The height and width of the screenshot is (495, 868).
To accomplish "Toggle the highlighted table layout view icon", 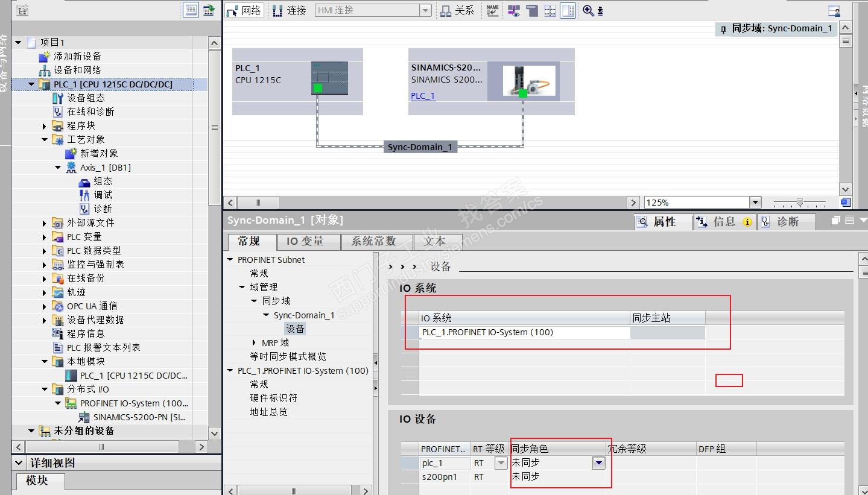I will [568, 10].
